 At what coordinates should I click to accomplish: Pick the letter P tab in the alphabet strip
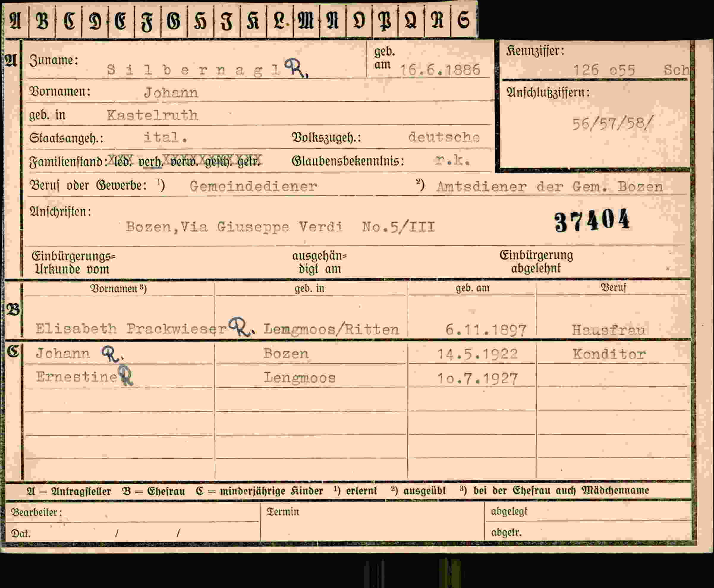(x=385, y=20)
